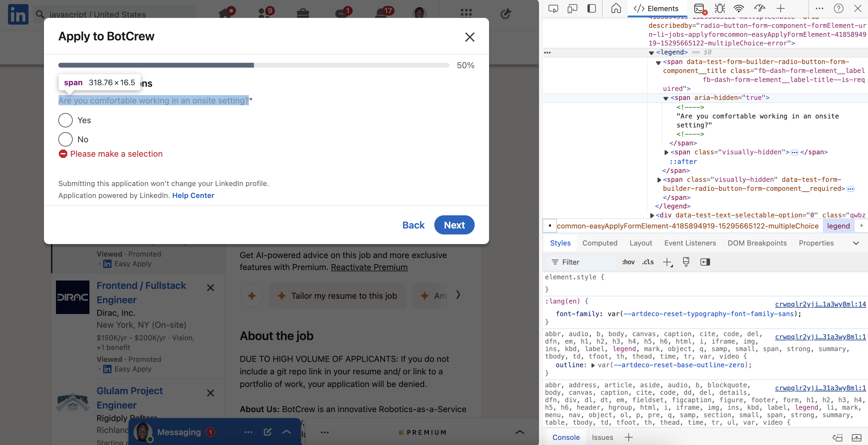The width and height of the screenshot is (868, 445).
Task: Open Frontend / Fullstack Engineer job listing
Action: 141,293
